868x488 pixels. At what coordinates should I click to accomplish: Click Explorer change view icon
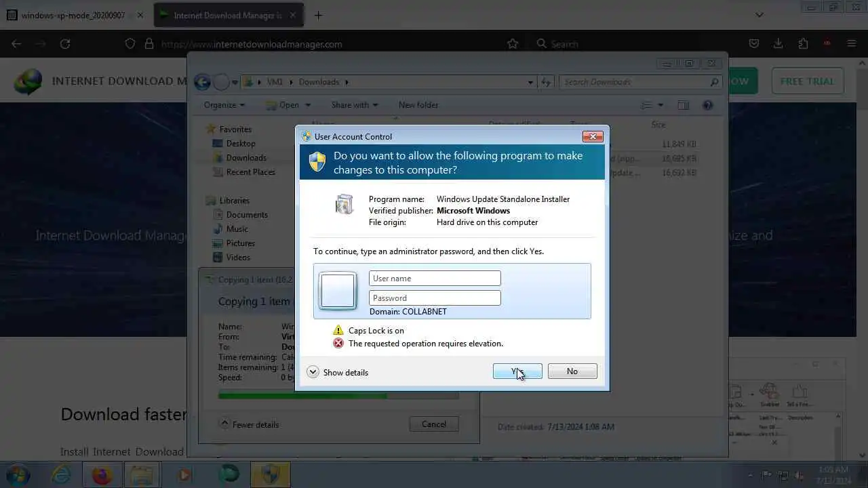[x=647, y=105]
